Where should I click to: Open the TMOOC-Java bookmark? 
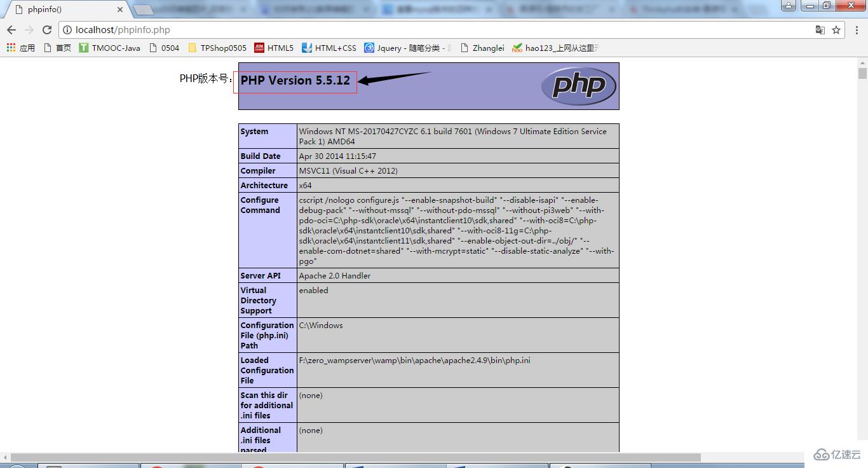[x=109, y=48]
